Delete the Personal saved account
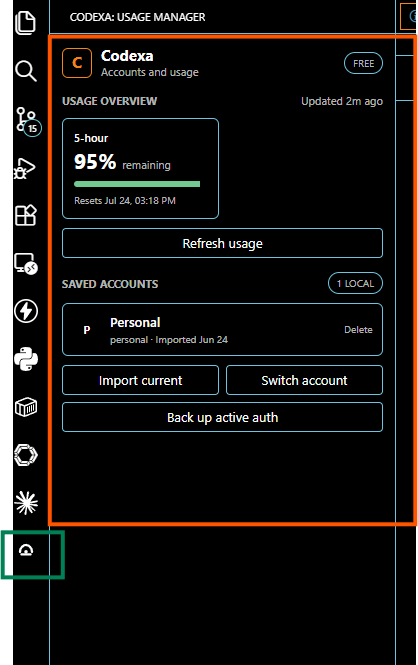 tap(358, 330)
